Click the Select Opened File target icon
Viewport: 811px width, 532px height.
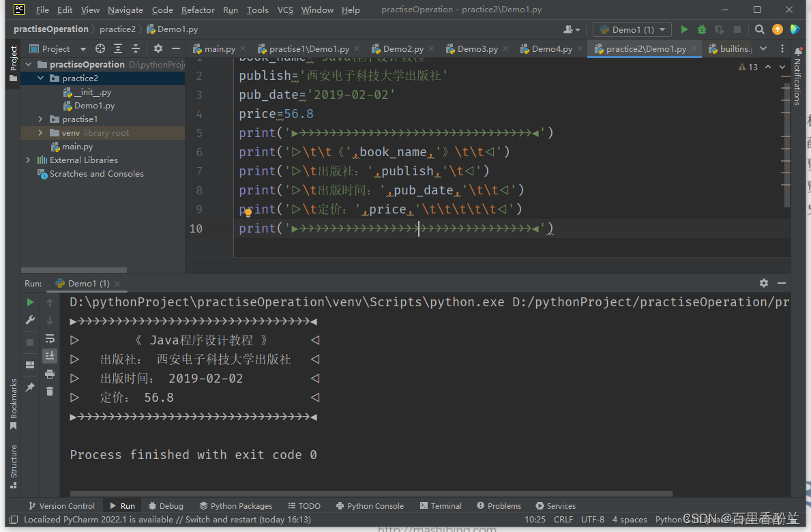100,48
